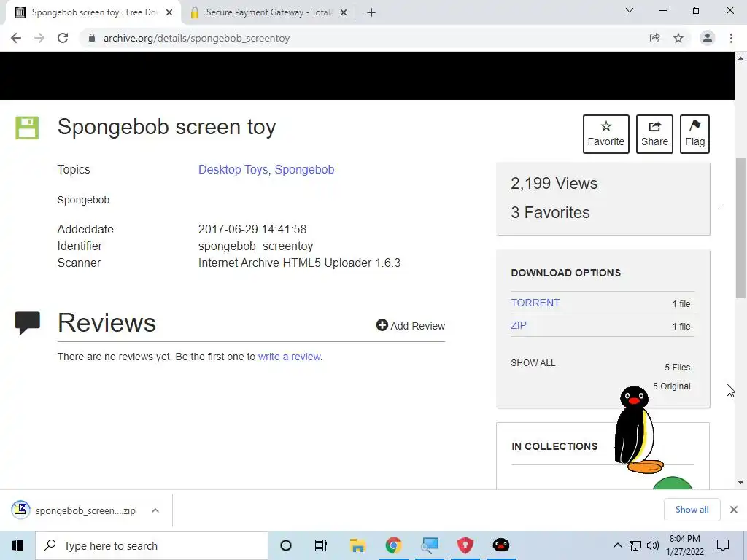This screenshot has width=747, height=560.
Task: Close the downloads bar
Action: 734,510
